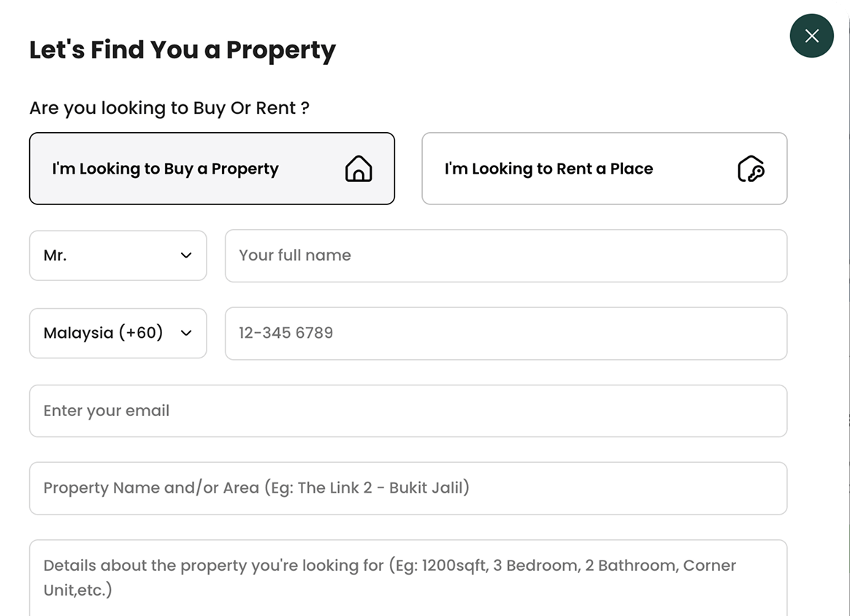Focus the "Your full name" field

(506, 255)
